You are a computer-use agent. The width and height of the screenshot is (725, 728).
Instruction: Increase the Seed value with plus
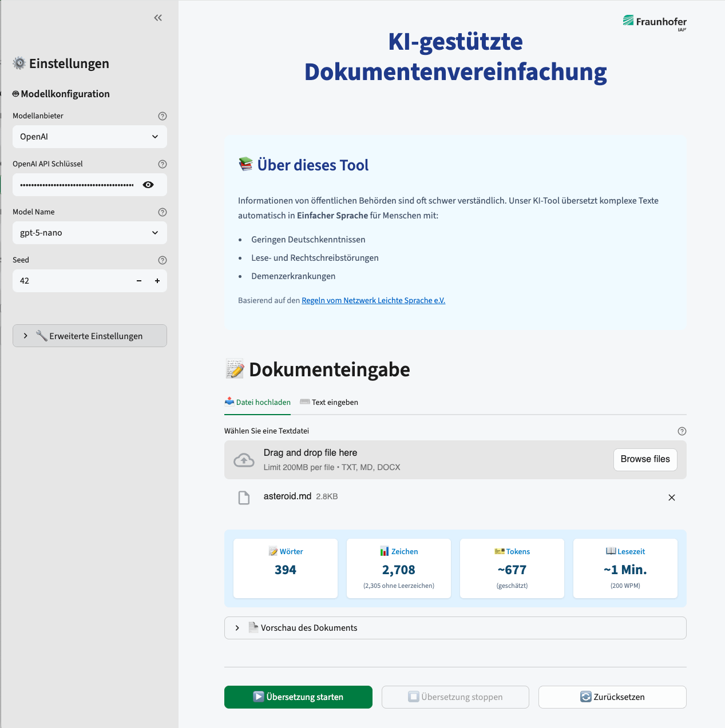[157, 281]
